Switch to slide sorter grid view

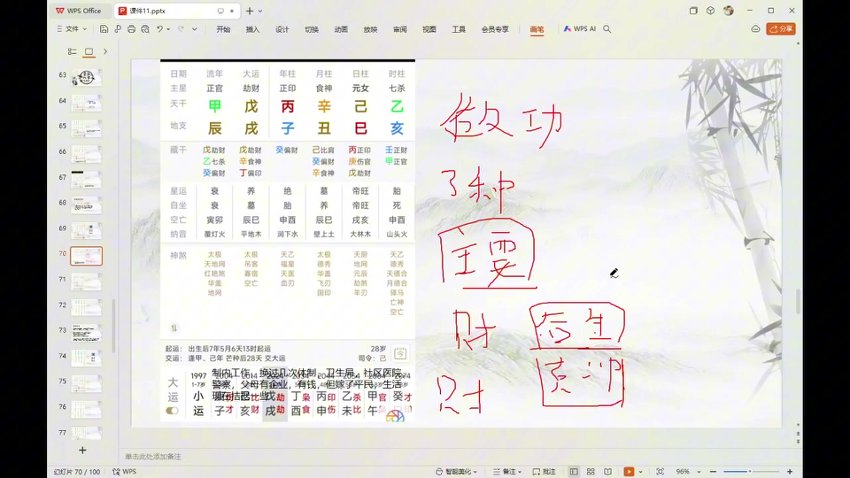590,471
